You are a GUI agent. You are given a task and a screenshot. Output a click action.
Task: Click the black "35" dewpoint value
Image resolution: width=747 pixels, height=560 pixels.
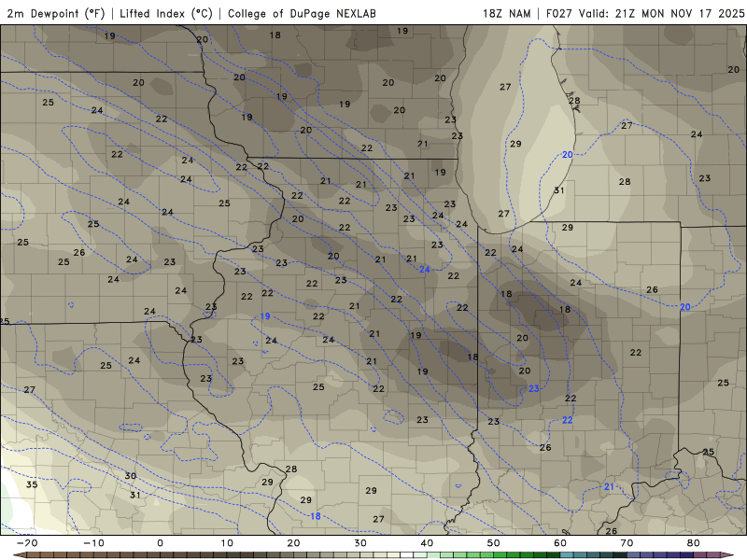point(32,484)
